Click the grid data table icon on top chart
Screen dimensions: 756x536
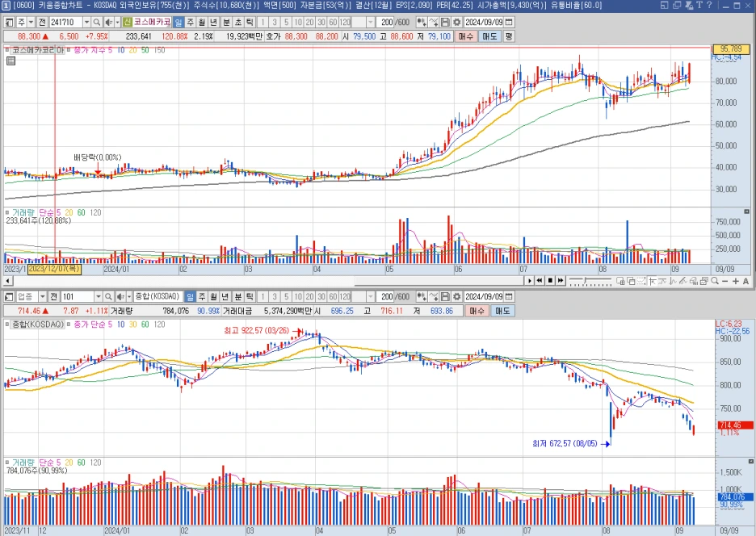[10, 61]
